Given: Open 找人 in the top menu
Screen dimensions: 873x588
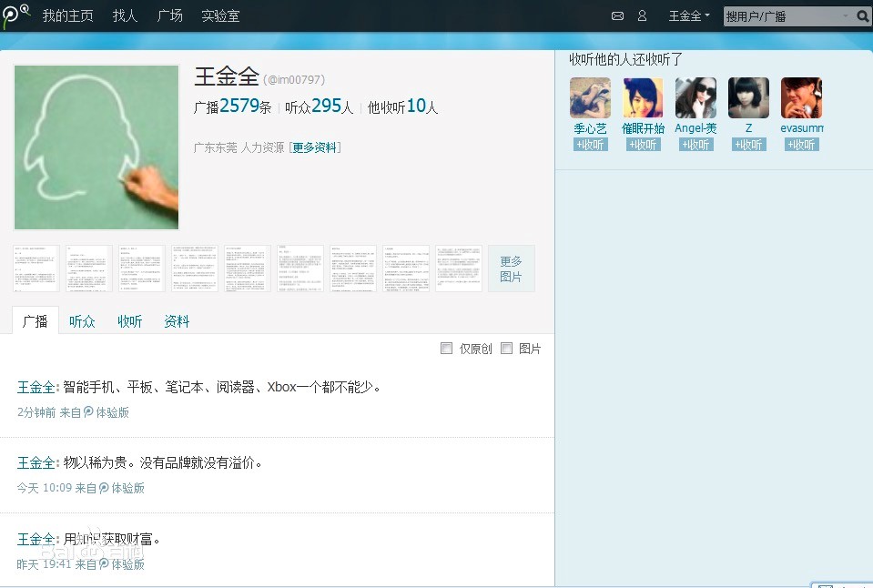Looking at the screenshot, I should (125, 15).
